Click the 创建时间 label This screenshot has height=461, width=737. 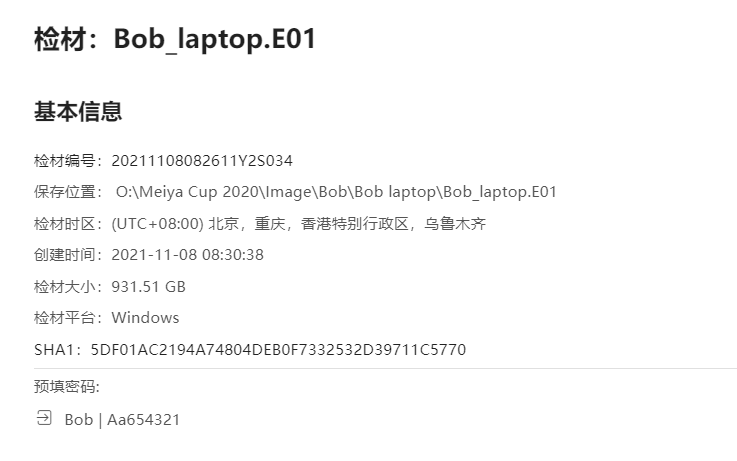68,255
